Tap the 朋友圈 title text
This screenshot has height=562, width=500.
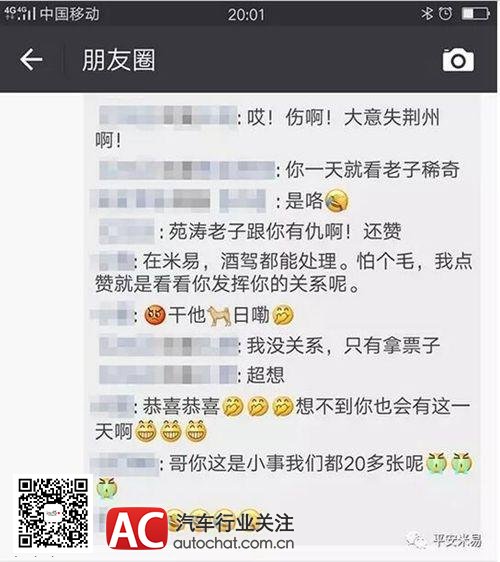119,60
